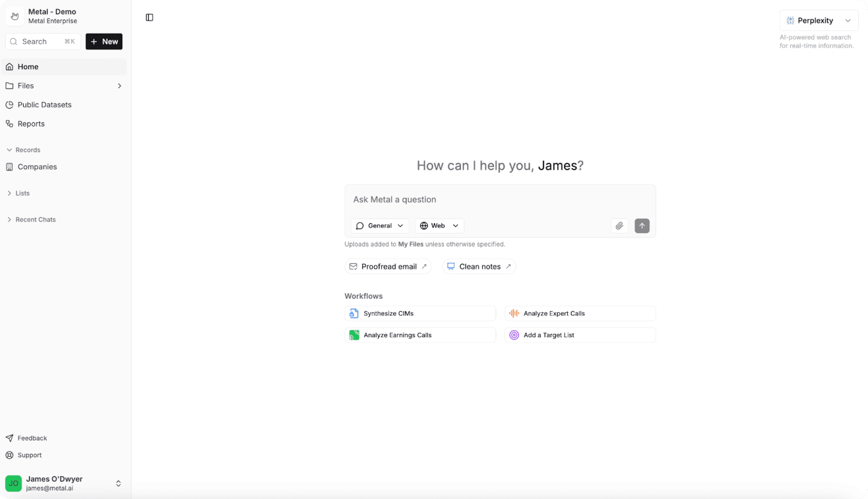Click the send arrow button
The height and width of the screenshot is (499, 868).
click(642, 226)
